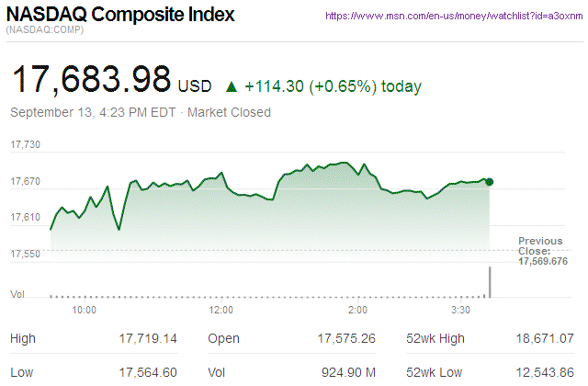Click the NASDAQ Composite Index title

click(x=120, y=16)
